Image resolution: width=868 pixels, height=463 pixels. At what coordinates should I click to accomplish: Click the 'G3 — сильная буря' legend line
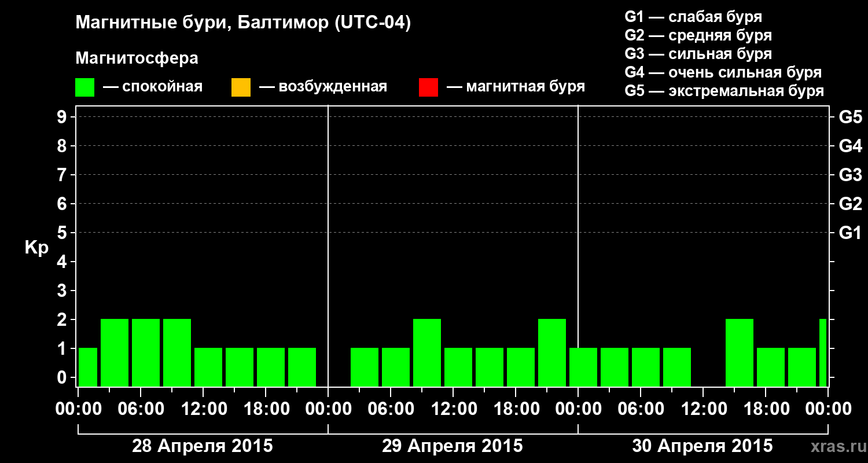698,54
